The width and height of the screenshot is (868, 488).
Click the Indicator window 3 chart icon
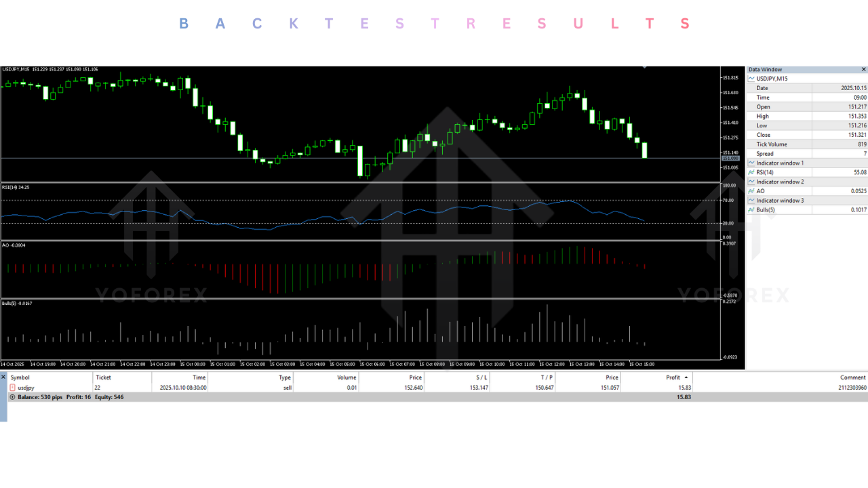pos(751,201)
